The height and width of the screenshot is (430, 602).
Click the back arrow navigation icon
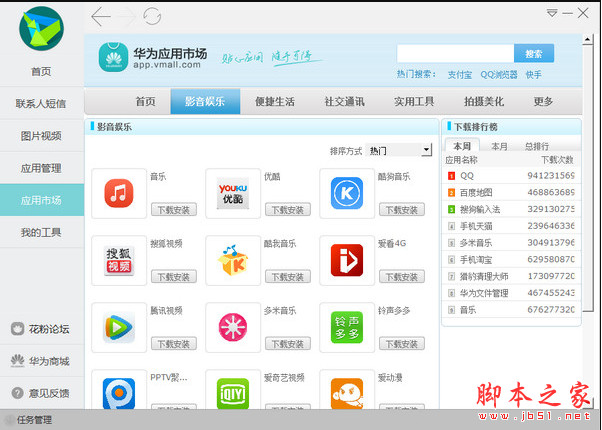[x=101, y=17]
